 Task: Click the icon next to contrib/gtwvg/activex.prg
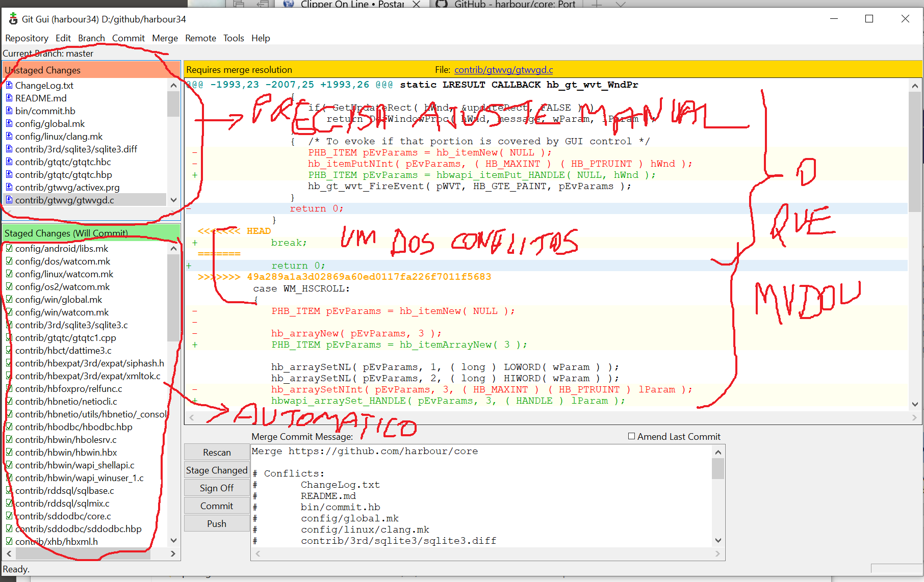tap(9, 187)
